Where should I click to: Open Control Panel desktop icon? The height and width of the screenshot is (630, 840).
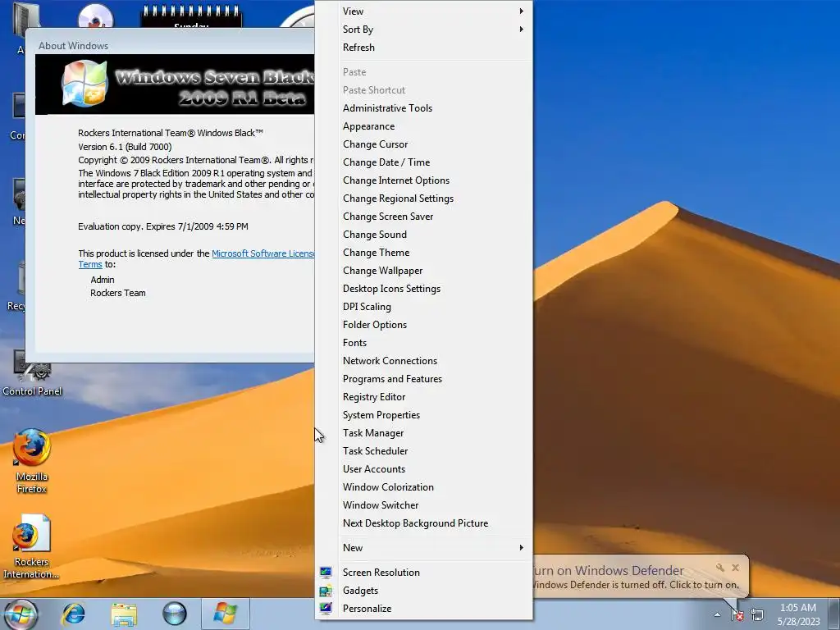[32, 373]
